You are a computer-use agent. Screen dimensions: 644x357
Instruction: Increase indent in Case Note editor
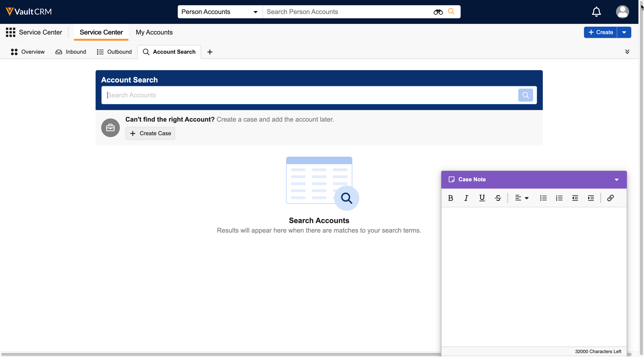point(591,198)
